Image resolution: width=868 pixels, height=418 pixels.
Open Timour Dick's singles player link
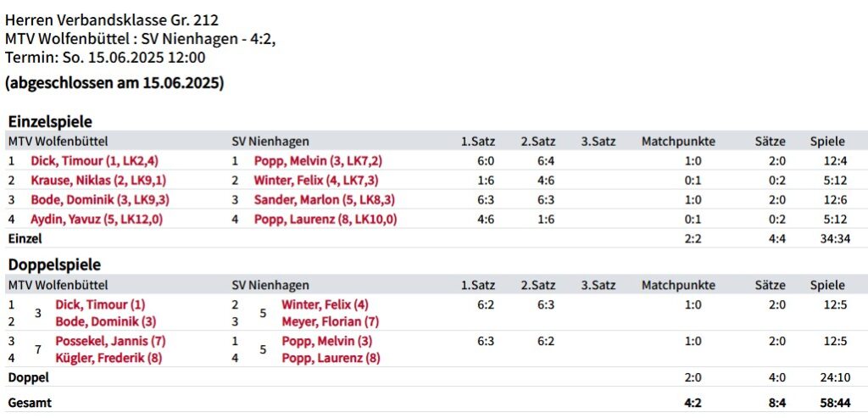tap(95, 160)
